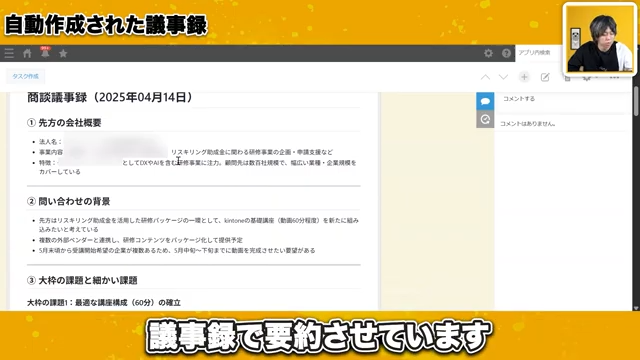This screenshot has height=360, width=640.
Task: Click the ② 問い合わせの背景 heading
Action: pos(69,201)
